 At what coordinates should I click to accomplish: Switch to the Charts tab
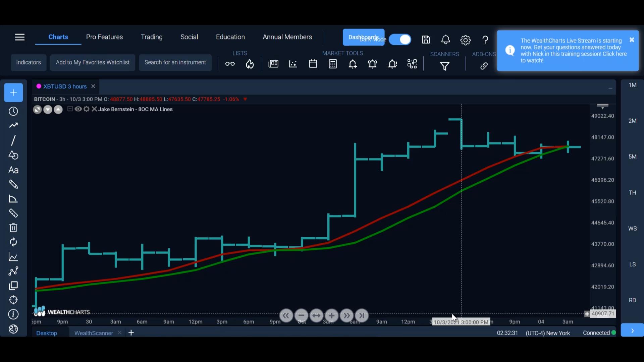coord(58,37)
